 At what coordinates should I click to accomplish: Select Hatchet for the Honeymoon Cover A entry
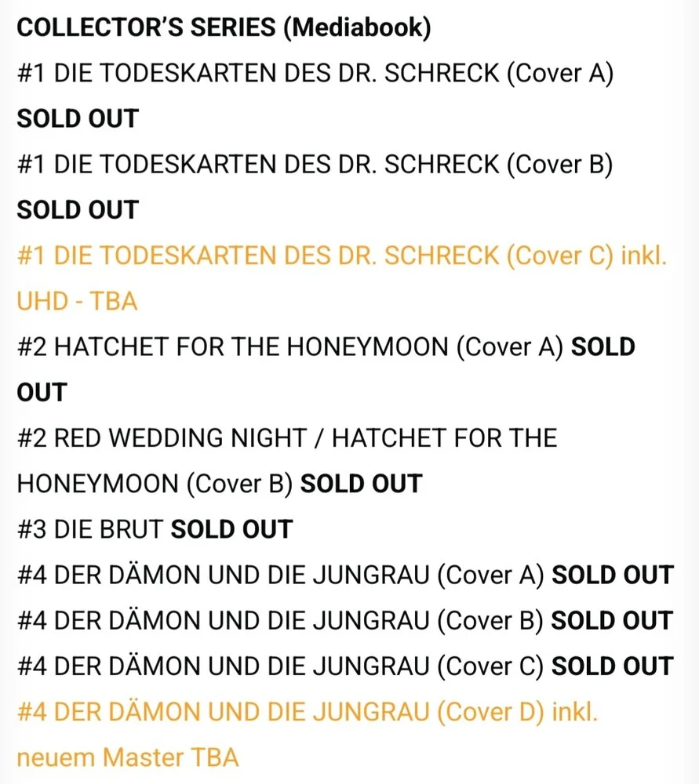click(x=289, y=347)
